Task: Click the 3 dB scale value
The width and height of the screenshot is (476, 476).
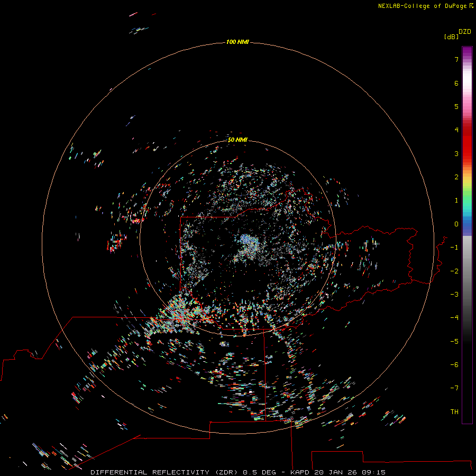Action: tap(456, 153)
